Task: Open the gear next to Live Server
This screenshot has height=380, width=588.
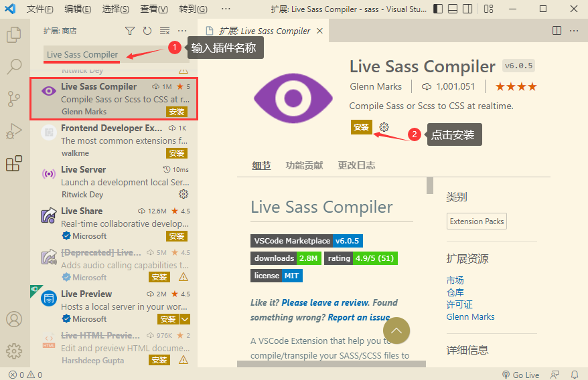Action: click(183, 194)
